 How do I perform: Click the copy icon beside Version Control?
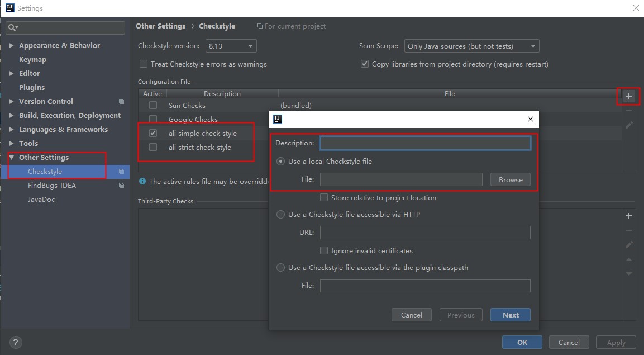pos(121,102)
